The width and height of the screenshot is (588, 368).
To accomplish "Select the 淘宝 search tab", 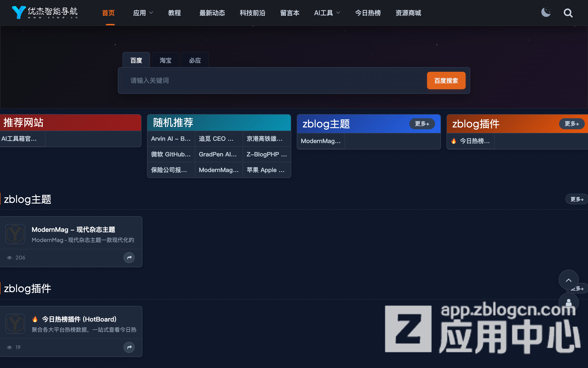I will 165,60.
